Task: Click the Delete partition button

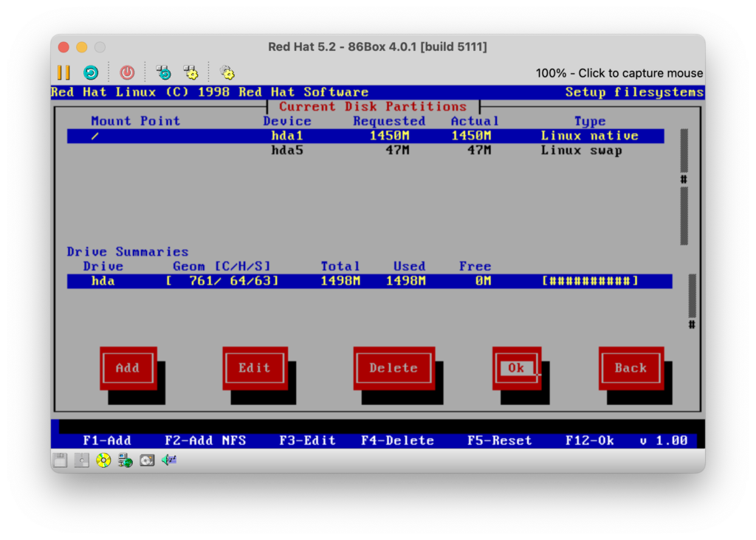Action: (x=394, y=369)
